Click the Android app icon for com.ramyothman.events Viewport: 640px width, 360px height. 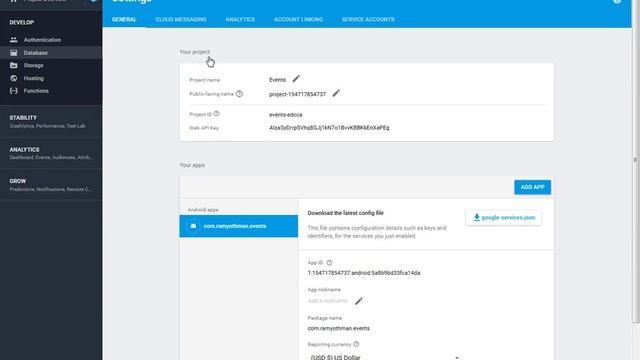193,226
